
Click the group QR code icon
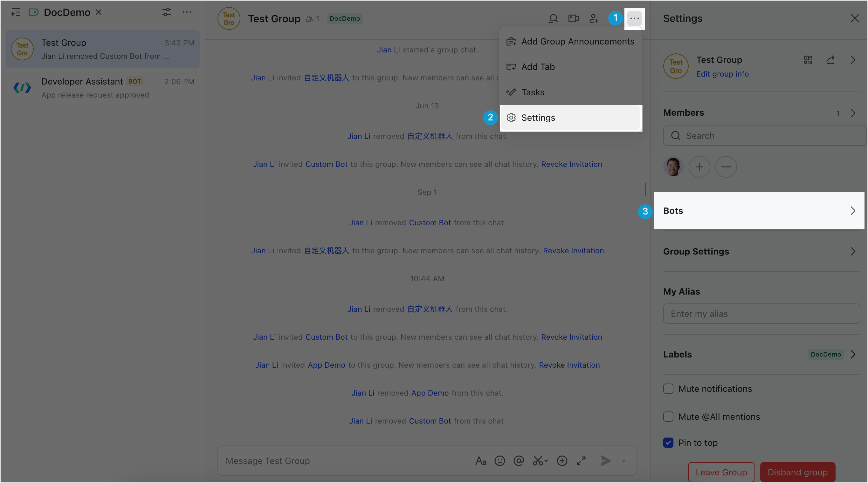[x=808, y=60]
